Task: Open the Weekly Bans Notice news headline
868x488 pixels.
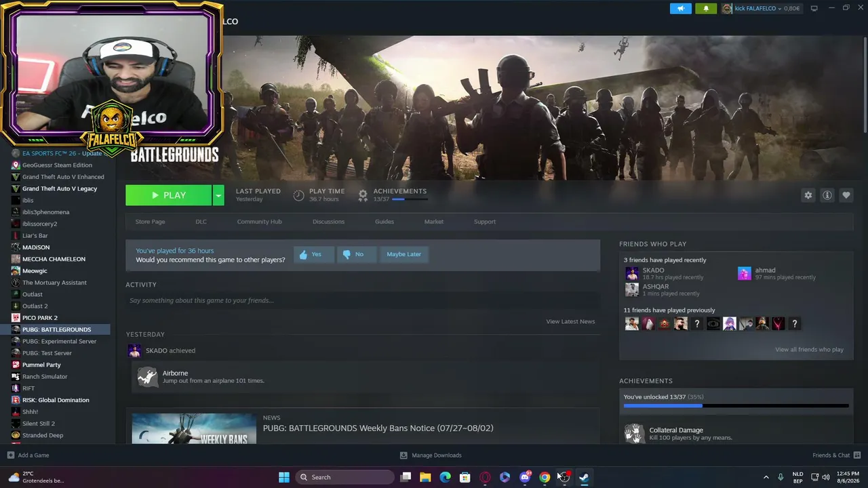Action: (378, 428)
